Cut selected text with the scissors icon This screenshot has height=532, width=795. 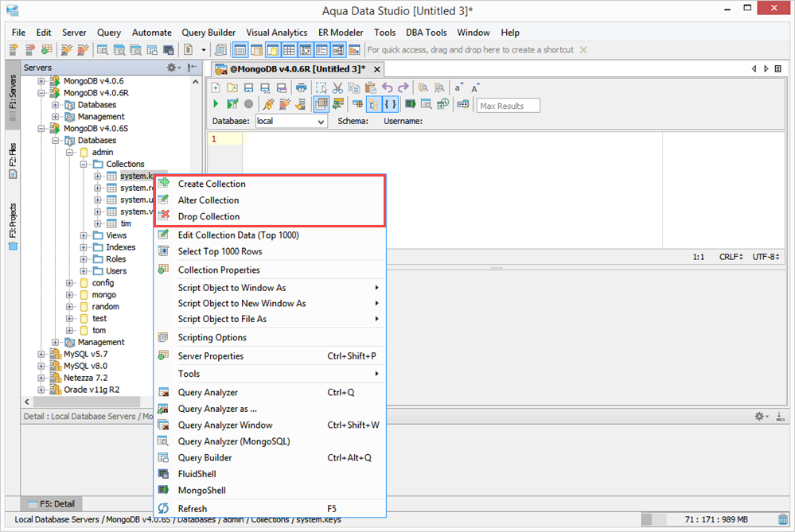[337, 87]
